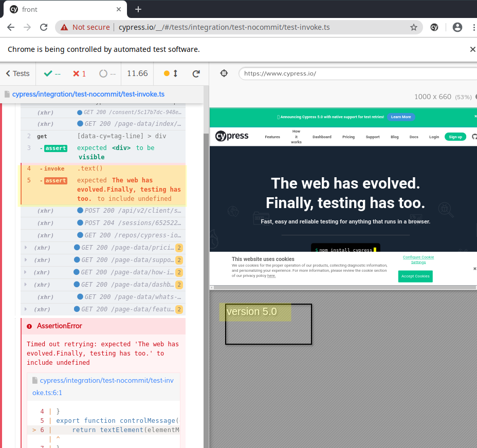Dismiss the automated test software notice

point(472,49)
